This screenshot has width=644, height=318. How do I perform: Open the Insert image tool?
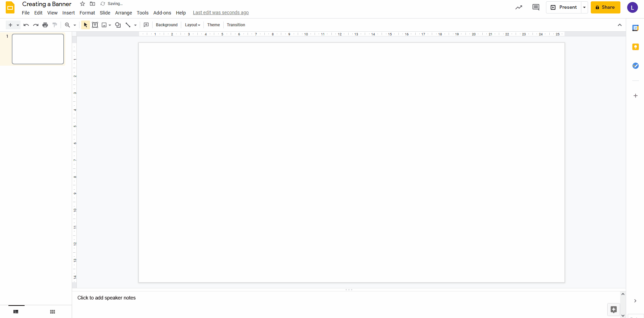[104, 25]
